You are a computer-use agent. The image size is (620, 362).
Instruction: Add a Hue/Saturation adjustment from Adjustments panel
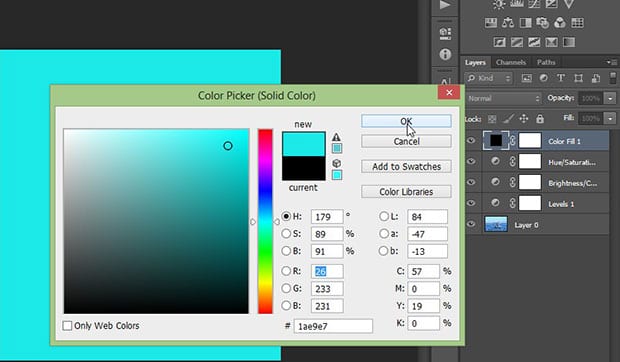491,23
